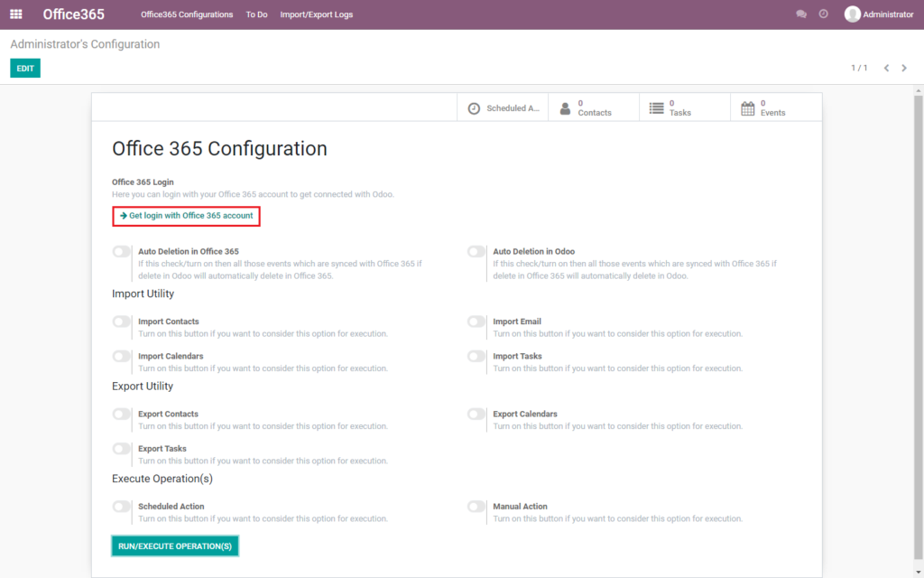
Task: Click the Administrator avatar icon
Action: (x=852, y=14)
